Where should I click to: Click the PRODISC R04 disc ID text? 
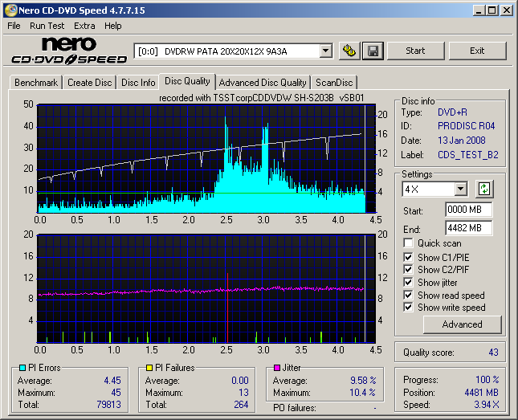point(466,126)
